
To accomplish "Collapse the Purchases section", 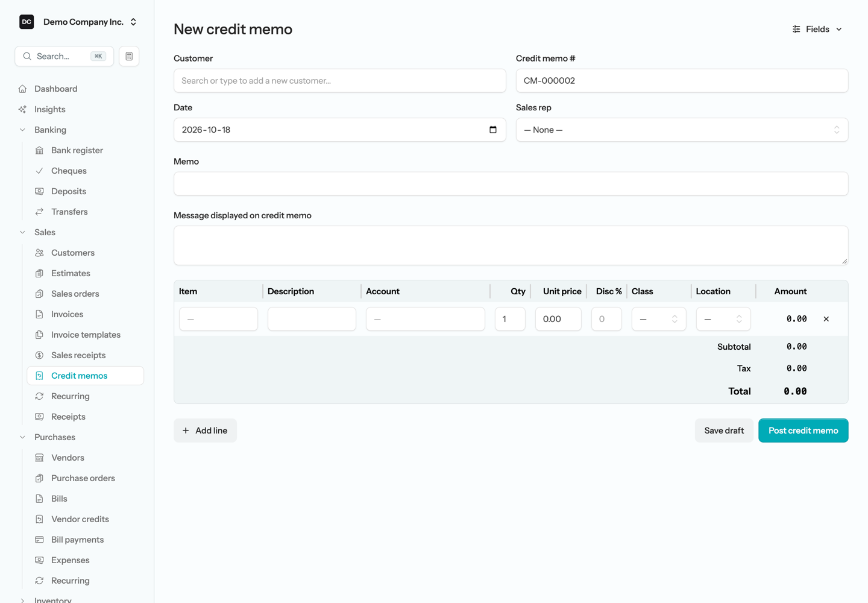I will pyautogui.click(x=22, y=437).
